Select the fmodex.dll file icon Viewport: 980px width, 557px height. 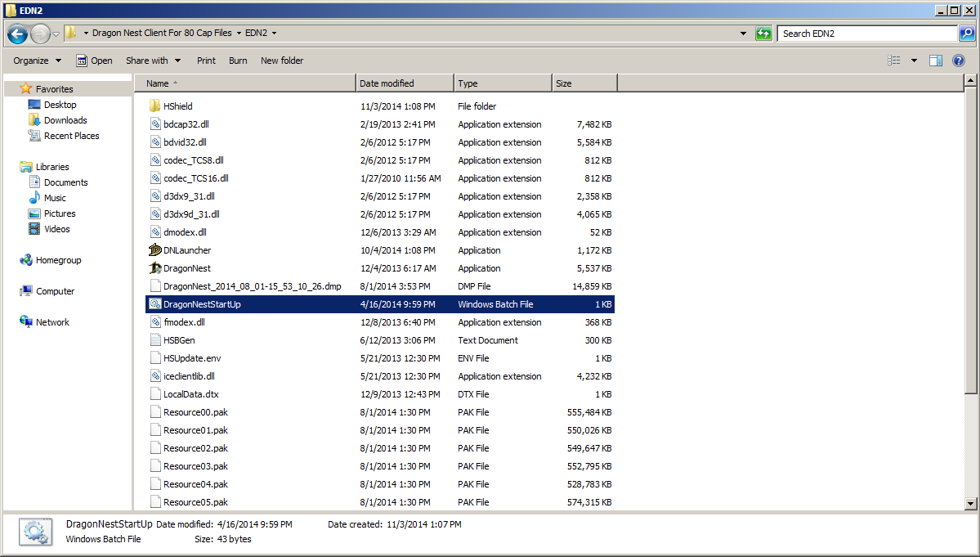click(155, 322)
